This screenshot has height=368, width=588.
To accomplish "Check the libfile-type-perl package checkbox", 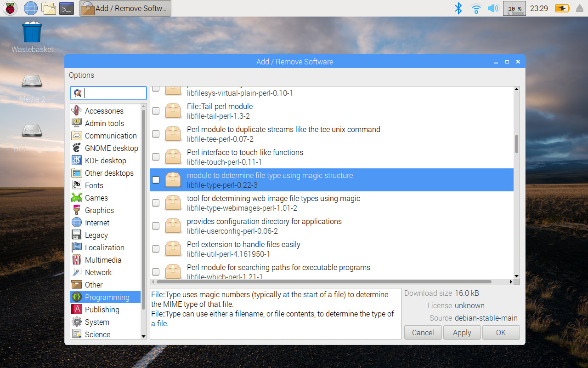I will (x=155, y=180).
